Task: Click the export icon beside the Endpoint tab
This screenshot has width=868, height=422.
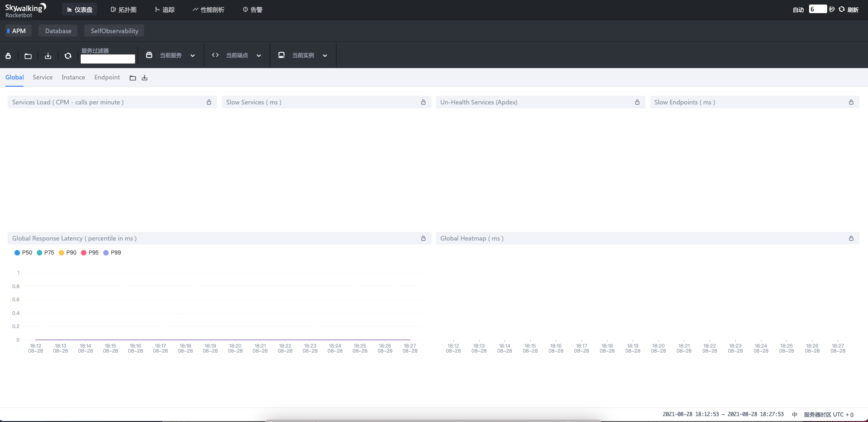Action: [145, 78]
